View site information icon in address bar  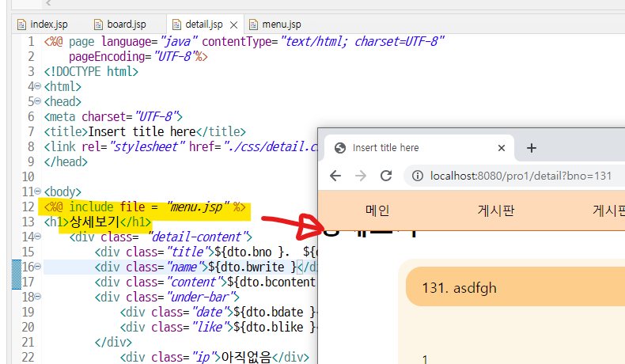(418, 176)
